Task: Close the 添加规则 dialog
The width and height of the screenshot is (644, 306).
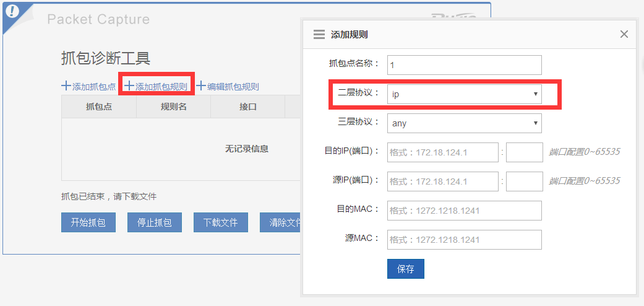Action: tap(624, 35)
